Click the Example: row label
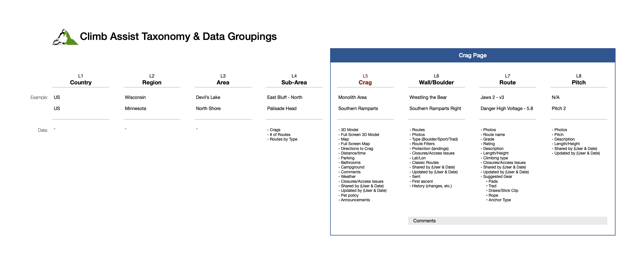Screen dimensions: 644x264 [x=39, y=97]
